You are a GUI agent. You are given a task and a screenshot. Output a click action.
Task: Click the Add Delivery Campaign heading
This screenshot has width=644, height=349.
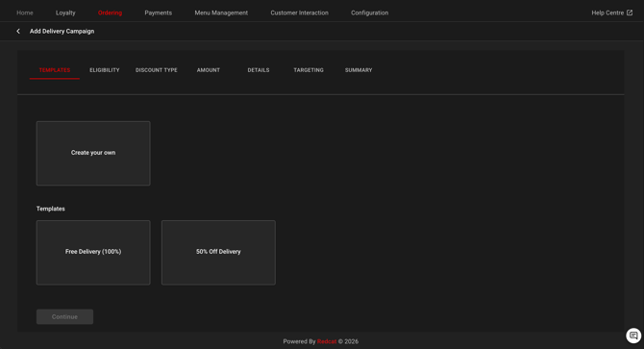[62, 31]
